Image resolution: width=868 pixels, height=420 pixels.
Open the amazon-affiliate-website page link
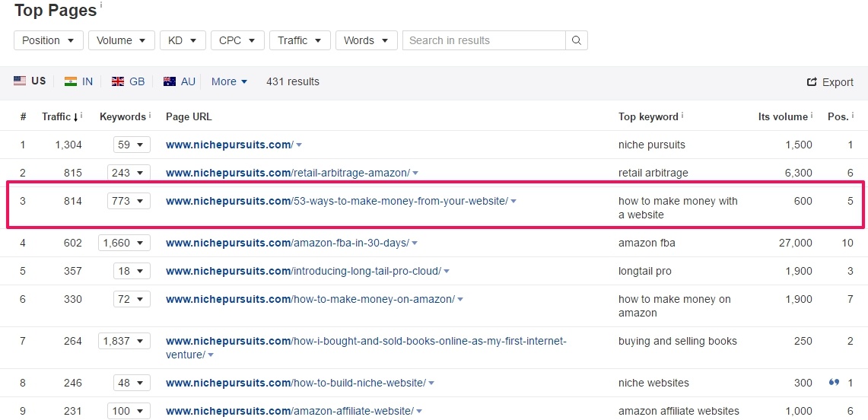point(290,411)
